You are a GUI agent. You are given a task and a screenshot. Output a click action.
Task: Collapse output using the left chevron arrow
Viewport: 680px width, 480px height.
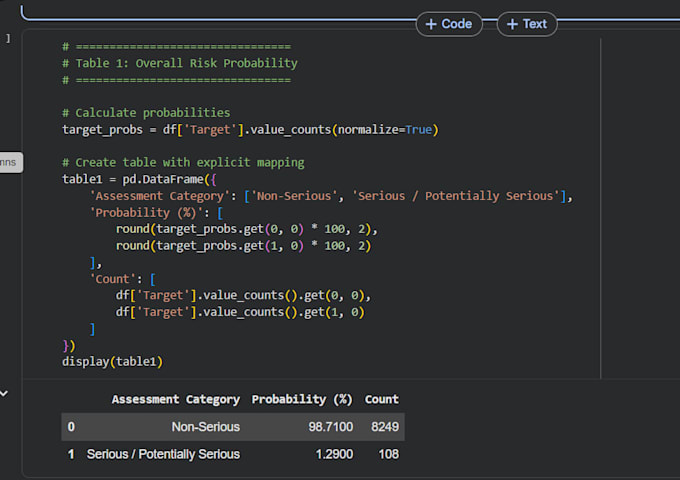(4, 394)
